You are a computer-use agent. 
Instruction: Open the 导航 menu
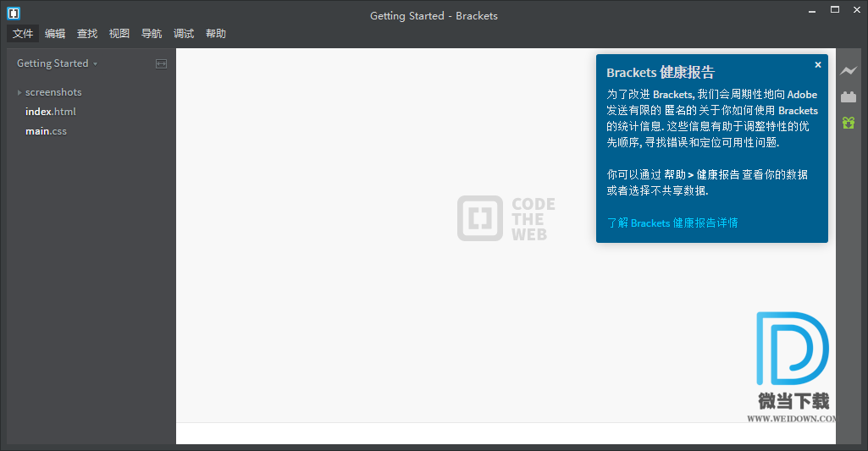(151, 34)
